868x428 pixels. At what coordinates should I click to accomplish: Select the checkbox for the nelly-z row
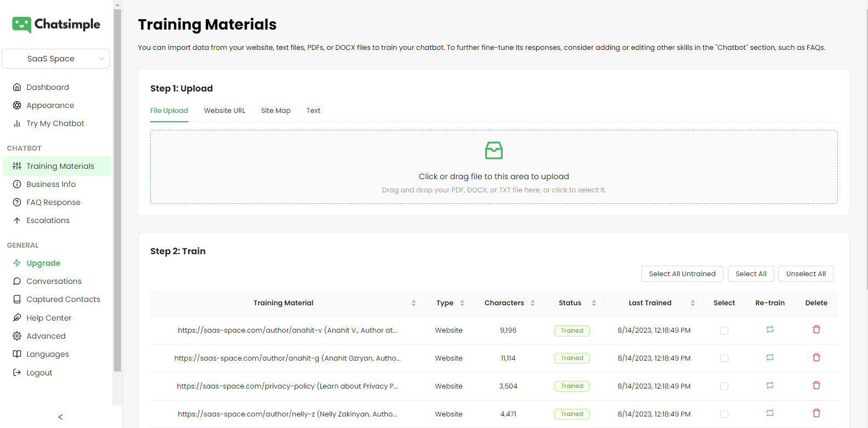pos(724,414)
